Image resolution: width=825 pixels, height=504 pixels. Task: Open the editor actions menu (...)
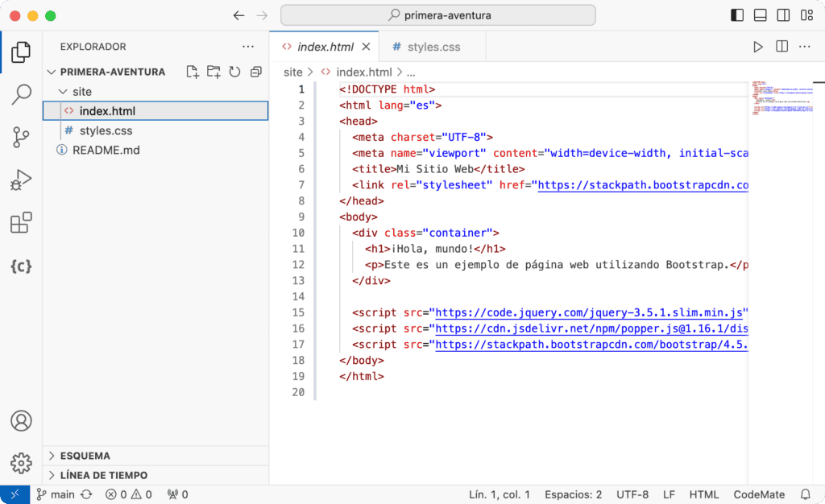804,47
